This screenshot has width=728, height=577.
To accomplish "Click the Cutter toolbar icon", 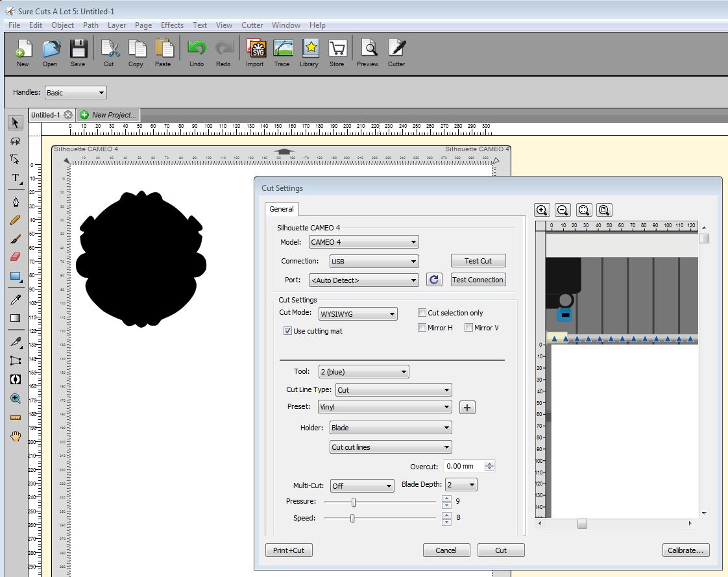I will tap(396, 53).
